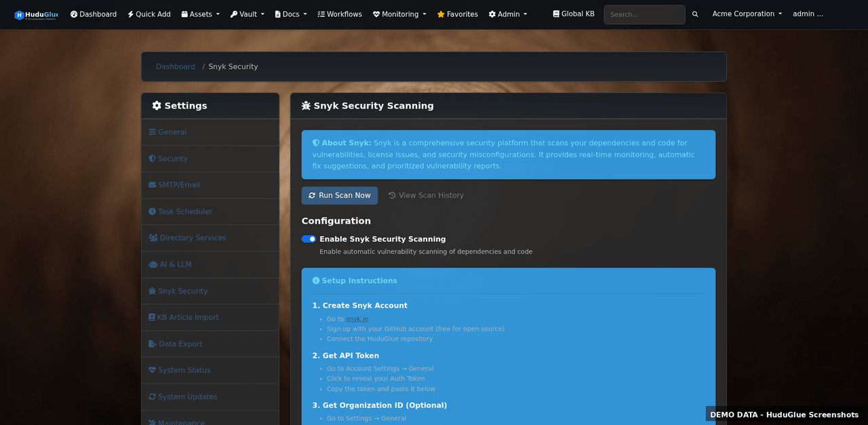
Task: Click the search input field
Action: (644, 14)
